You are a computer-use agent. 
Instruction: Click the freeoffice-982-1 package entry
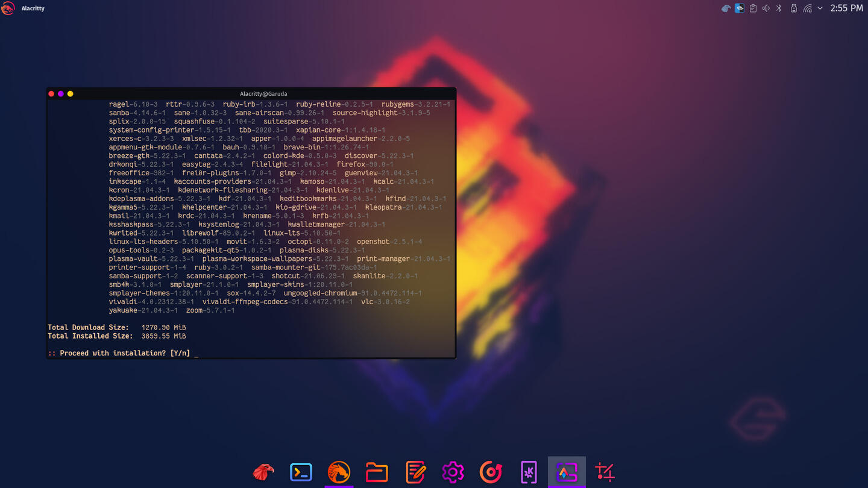[141, 173]
